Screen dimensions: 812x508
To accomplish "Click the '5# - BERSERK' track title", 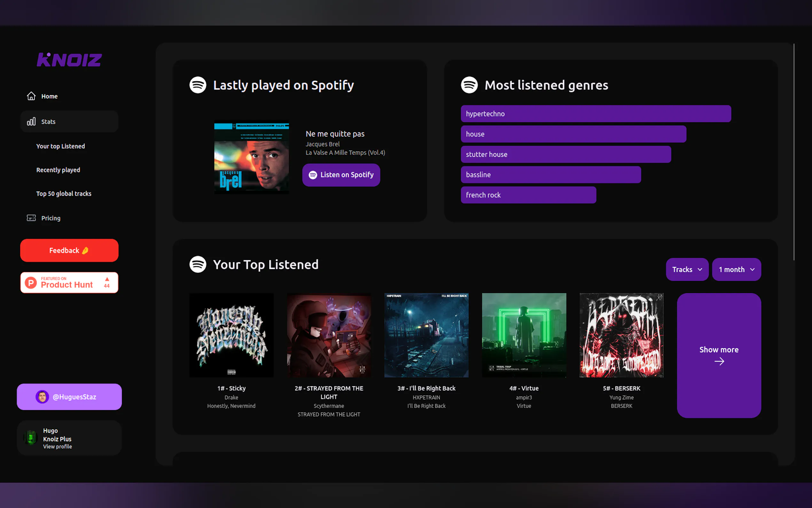I will coord(622,388).
